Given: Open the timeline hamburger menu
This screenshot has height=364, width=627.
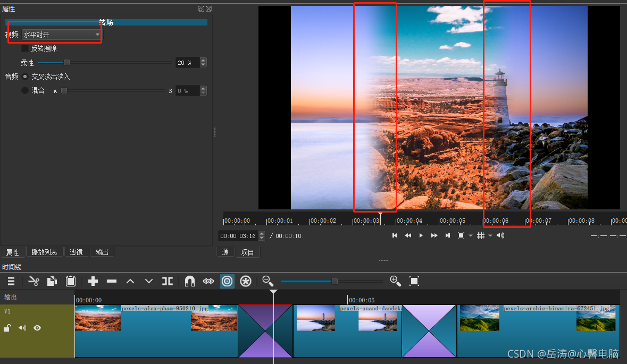Looking at the screenshot, I should [11, 281].
